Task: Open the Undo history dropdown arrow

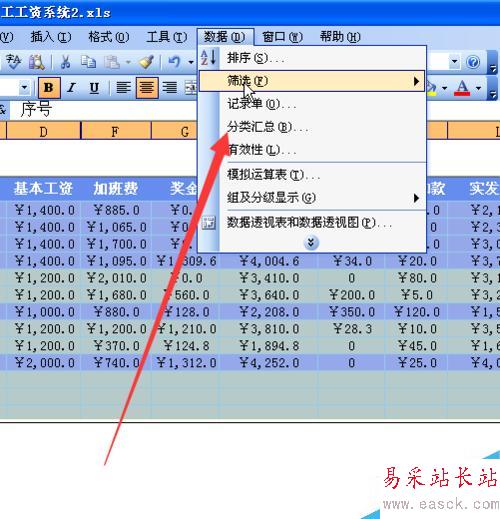Action: click(x=191, y=62)
